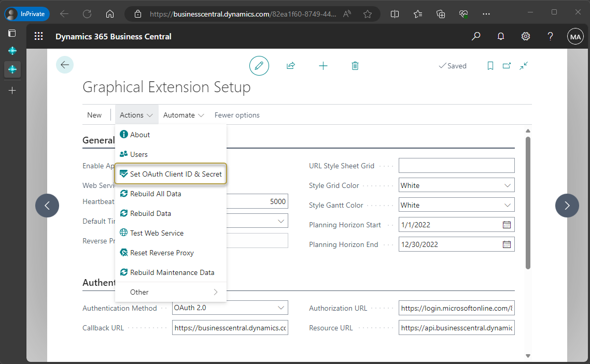Click the share page icon
590x364 pixels.
point(291,66)
